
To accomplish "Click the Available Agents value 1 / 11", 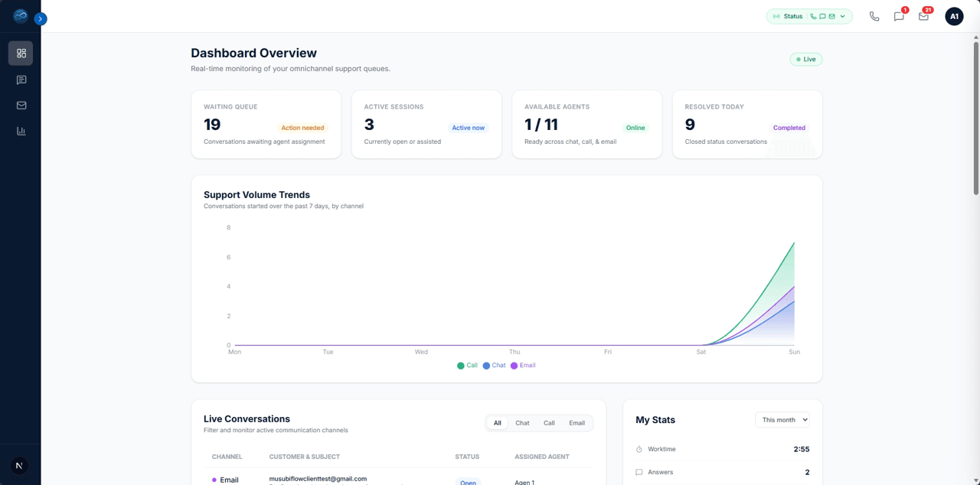I will pyautogui.click(x=541, y=125).
